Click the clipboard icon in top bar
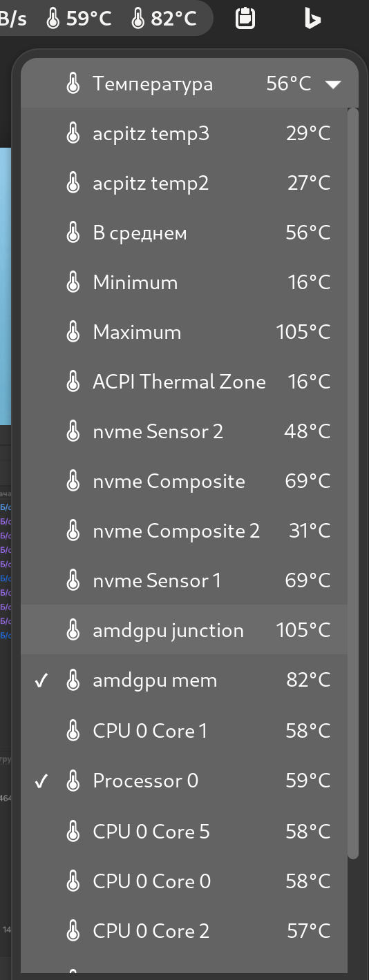Screen dimensions: 369x980 [245, 19]
